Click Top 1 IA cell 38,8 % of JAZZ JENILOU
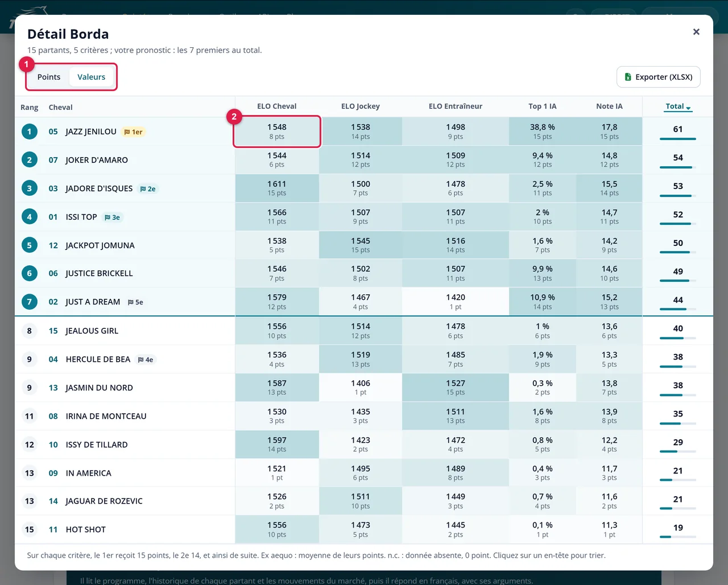 point(543,131)
